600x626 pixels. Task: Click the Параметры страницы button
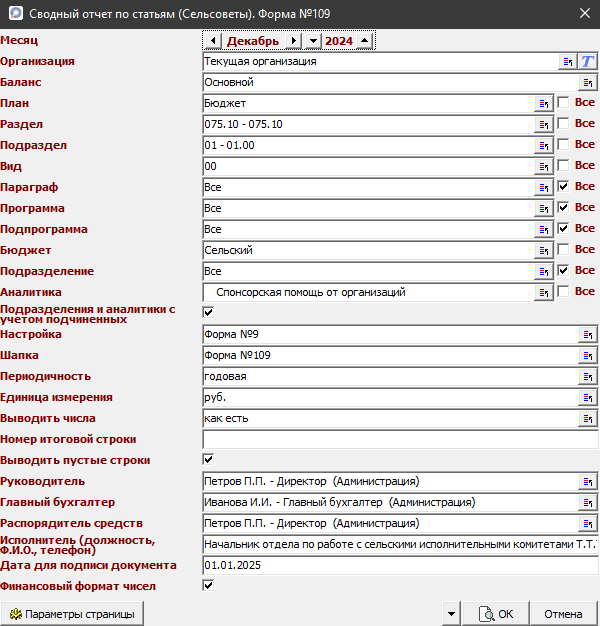click(x=72, y=614)
